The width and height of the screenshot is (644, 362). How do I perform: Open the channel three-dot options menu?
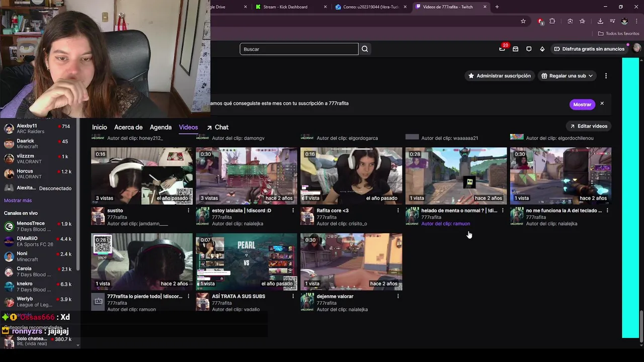(606, 76)
